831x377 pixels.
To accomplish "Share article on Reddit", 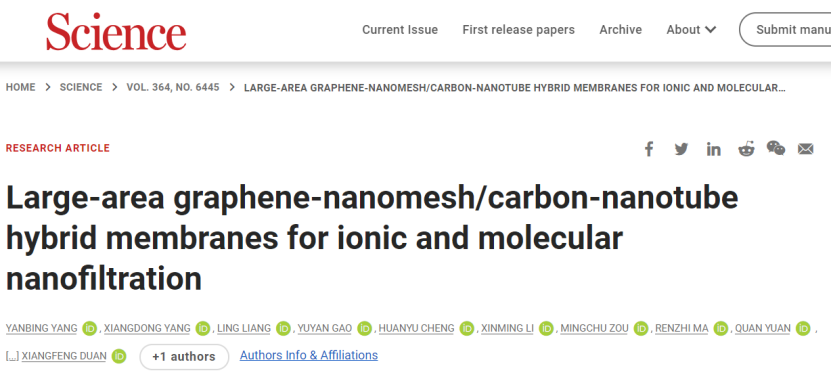I will [x=746, y=150].
